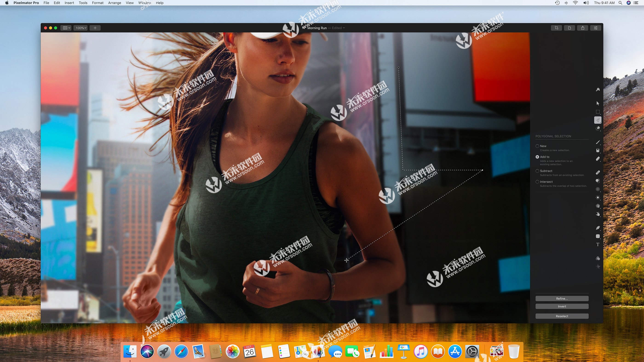The width and height of the screenshot is (644, 362).
Task: Select the Color Fill bucket tool
Action: (x=598, y=150)
